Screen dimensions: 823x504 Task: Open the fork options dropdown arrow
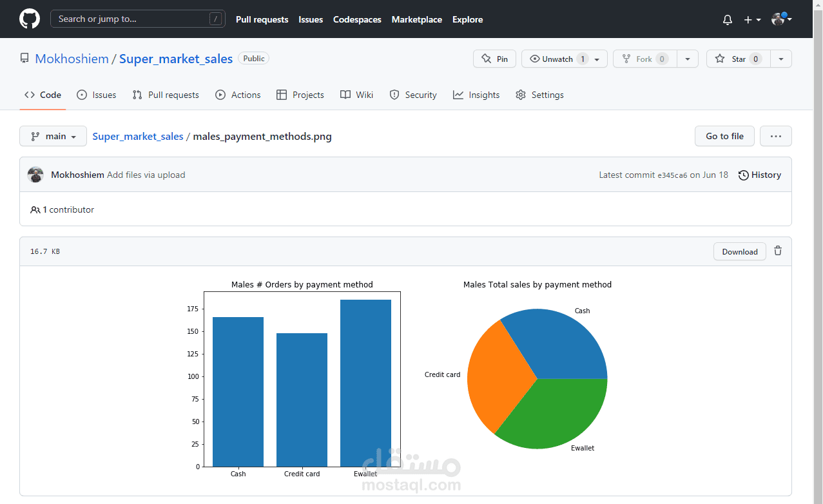pos(688,59)
